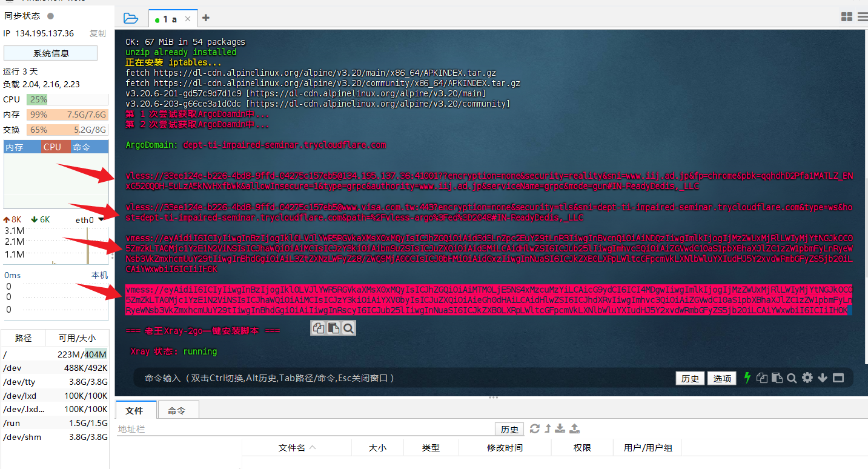Image resolution: width=868 pixels, height=469 pixels.
Task: Open terminal settings gear icon
Action: point(807,378)
